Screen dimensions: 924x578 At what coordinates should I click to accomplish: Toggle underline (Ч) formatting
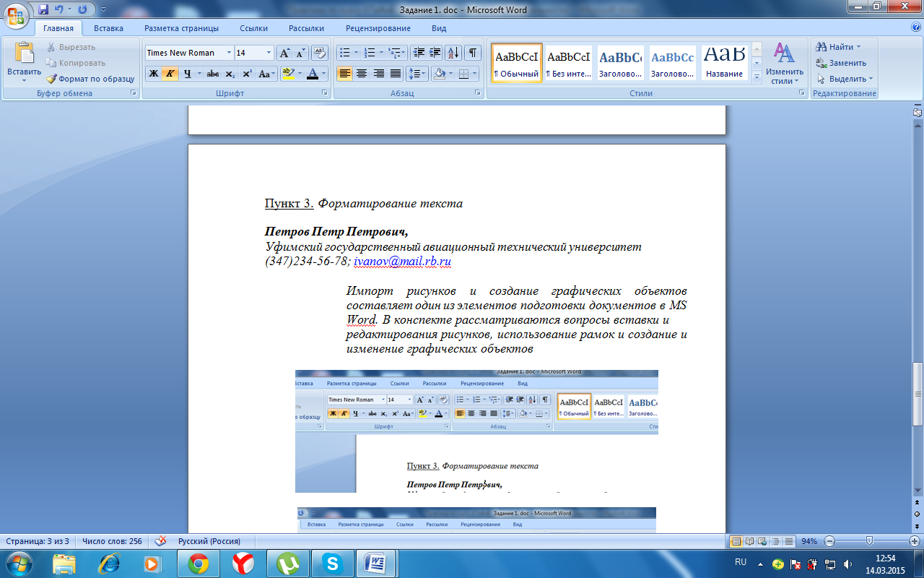point(187,74)
